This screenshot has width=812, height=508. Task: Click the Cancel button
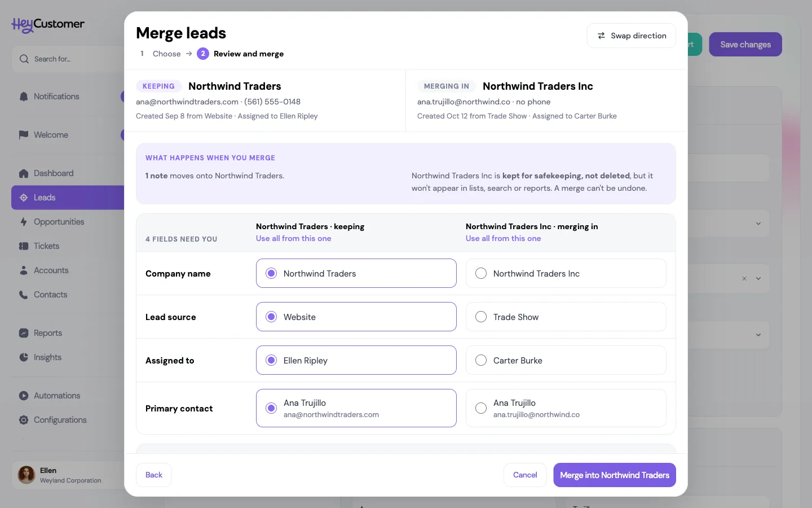(x=525, y=475)
